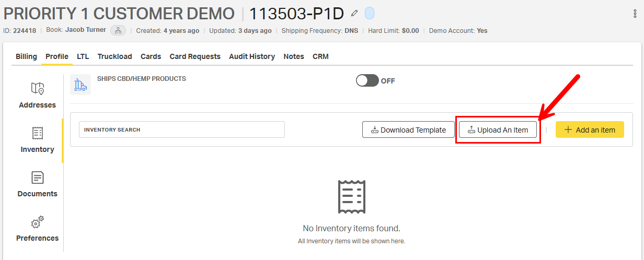
Task: Click the Upload An Item button
Action: tap(498, 130)
